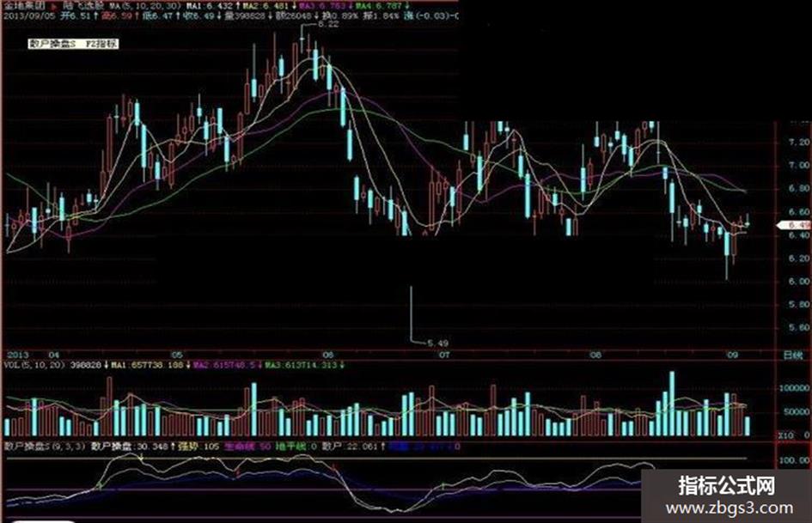Click the 50000 volume axis label

pyautogui.click(x=797, y=412)
